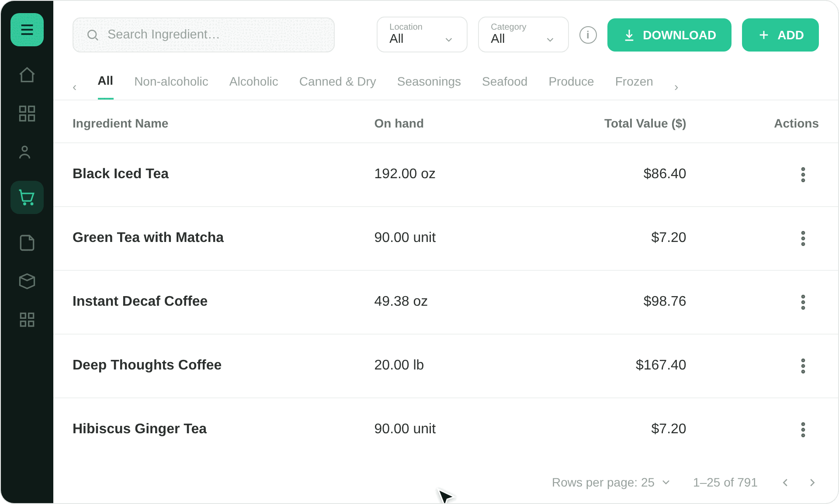The height and width of the screenshot is (504, 839).
Task: Open actions menu for Instant Decaf Coffee
Action: coord(803,302)
